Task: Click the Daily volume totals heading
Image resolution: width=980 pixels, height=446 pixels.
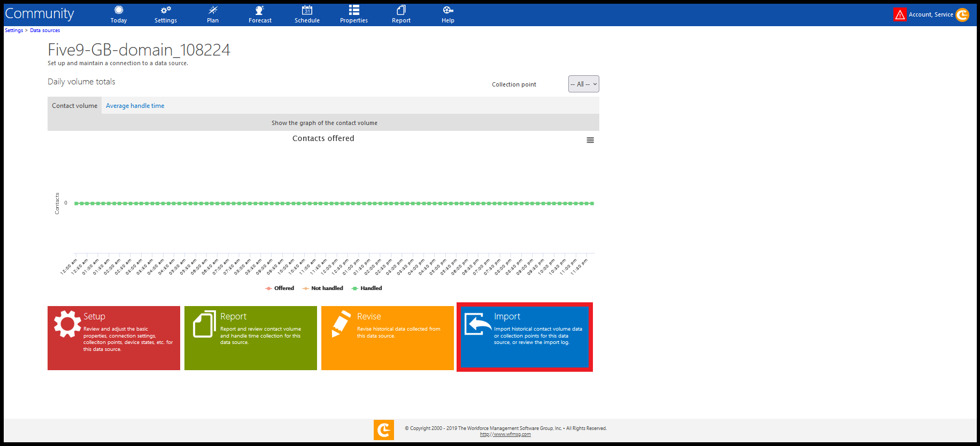Action: [81, 82]
